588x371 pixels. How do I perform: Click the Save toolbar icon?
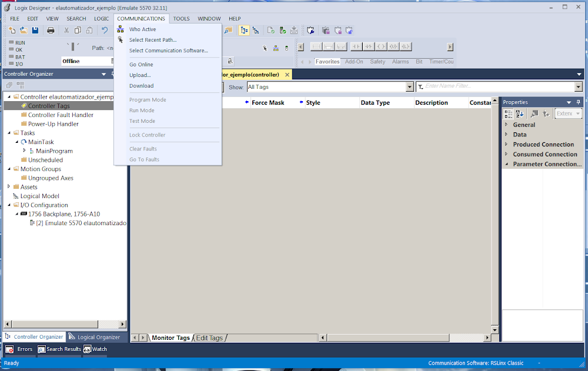click(x=35, y=30)
